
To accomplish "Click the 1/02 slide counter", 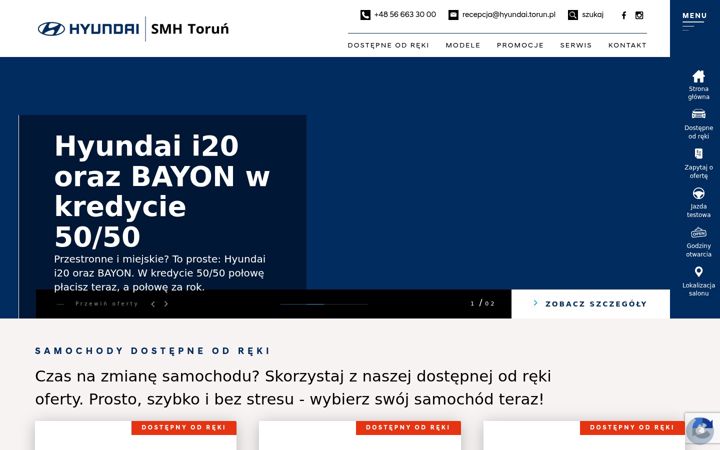I will [482, 304].
